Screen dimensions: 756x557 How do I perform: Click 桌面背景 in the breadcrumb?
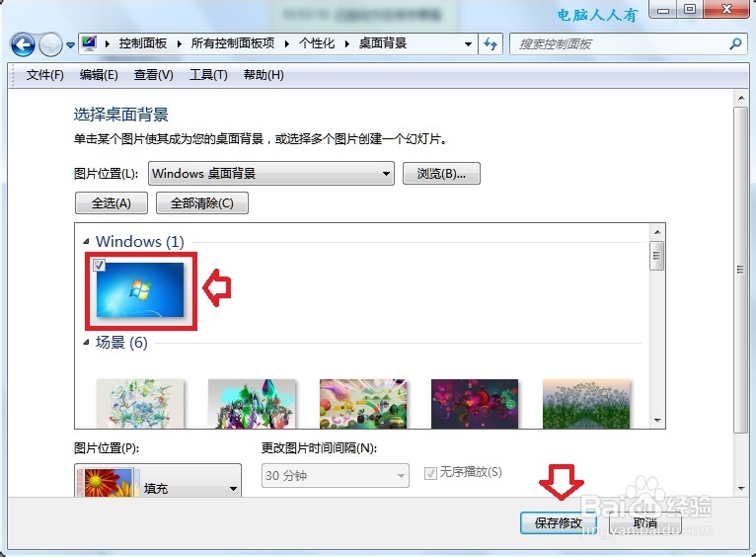[x=383, y=43]
